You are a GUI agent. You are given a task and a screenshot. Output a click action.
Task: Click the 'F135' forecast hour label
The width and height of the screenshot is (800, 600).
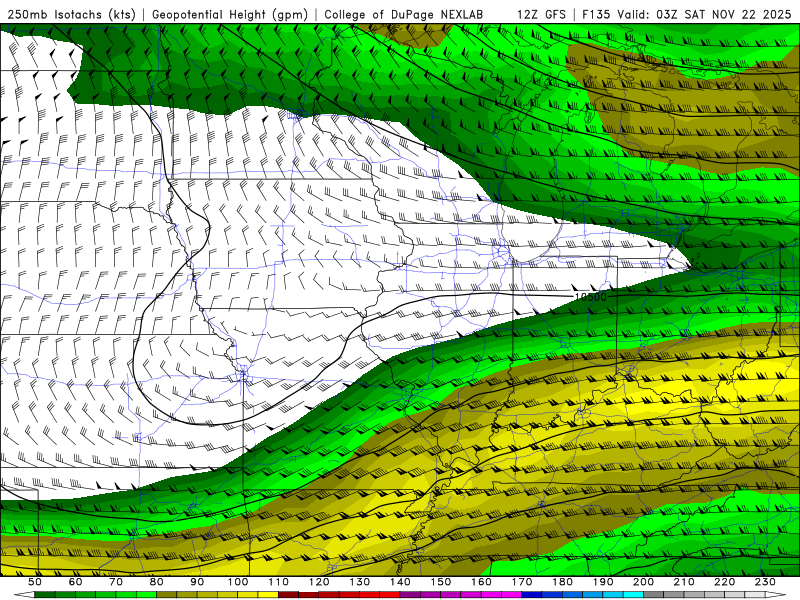[596, 15]
